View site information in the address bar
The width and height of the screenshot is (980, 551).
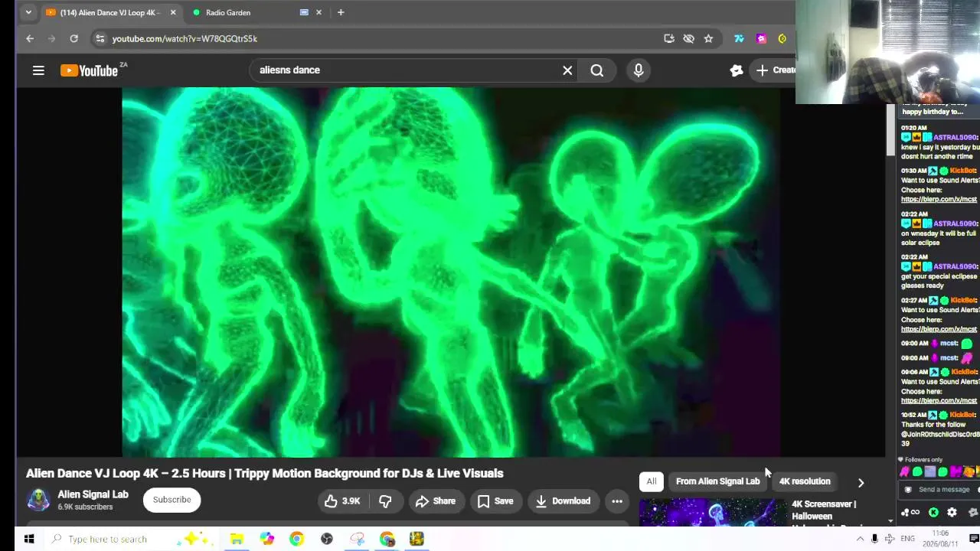(100, 38)
